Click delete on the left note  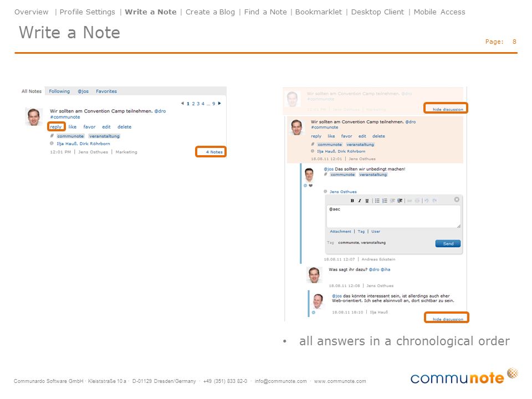[x=125, y=127]
